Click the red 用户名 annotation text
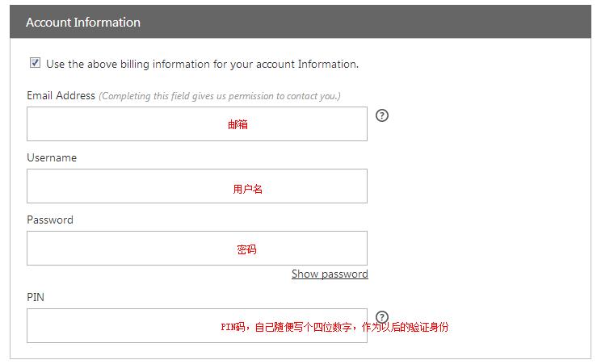The image size is (597, 364). [248, 189]
